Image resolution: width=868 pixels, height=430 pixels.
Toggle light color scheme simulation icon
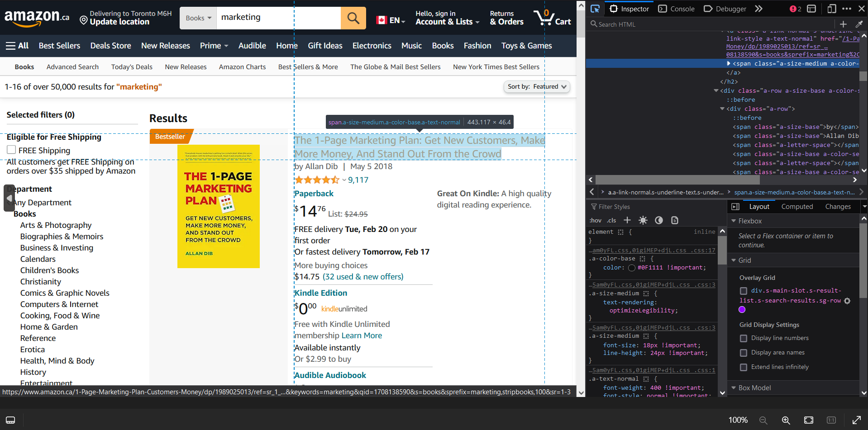pos(643,220)
